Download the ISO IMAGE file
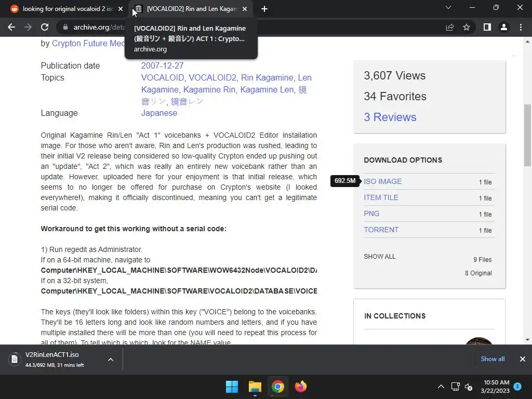The width and height of the screenshot is (532, 399). click(383, 181)
